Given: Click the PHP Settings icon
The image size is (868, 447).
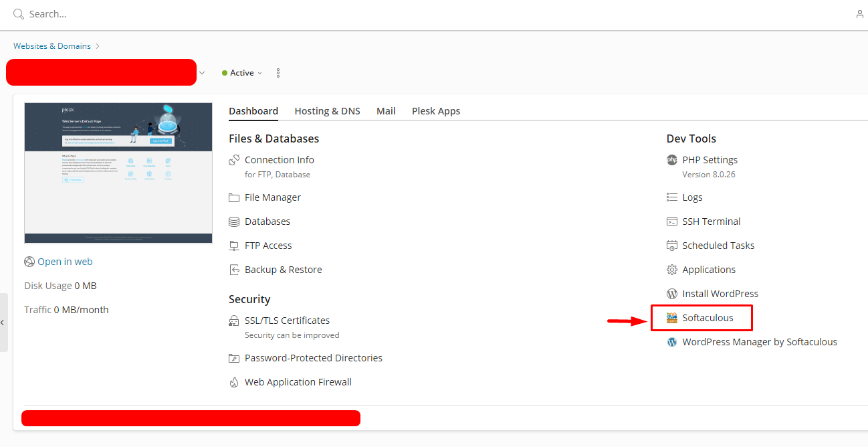Looking at the screenshot, I should [672, 160].
